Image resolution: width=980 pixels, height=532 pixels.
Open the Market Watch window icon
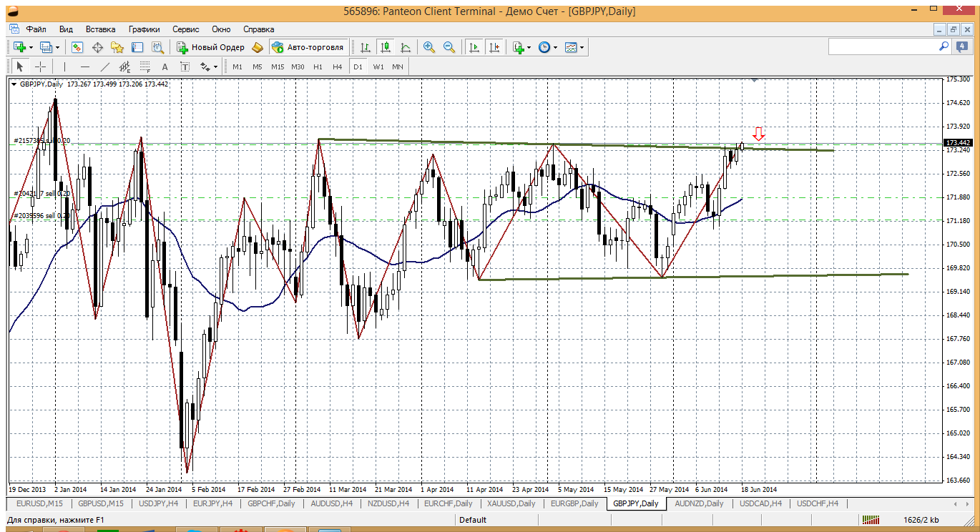(77, 47)
